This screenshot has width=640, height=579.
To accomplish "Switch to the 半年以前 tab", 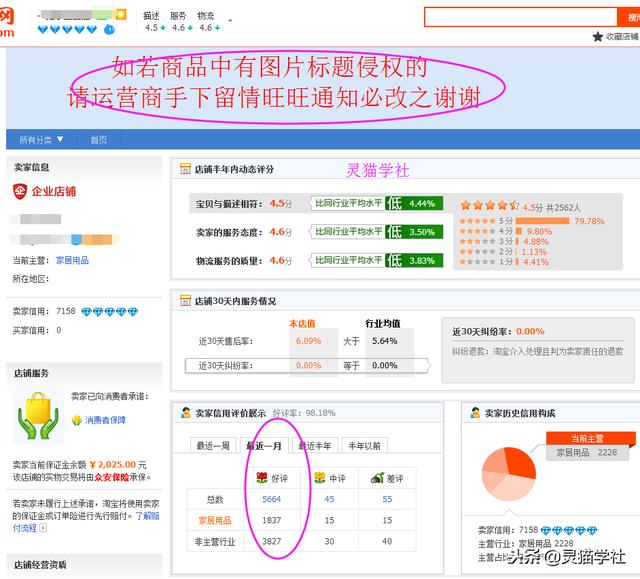I will tap(364, 446).
